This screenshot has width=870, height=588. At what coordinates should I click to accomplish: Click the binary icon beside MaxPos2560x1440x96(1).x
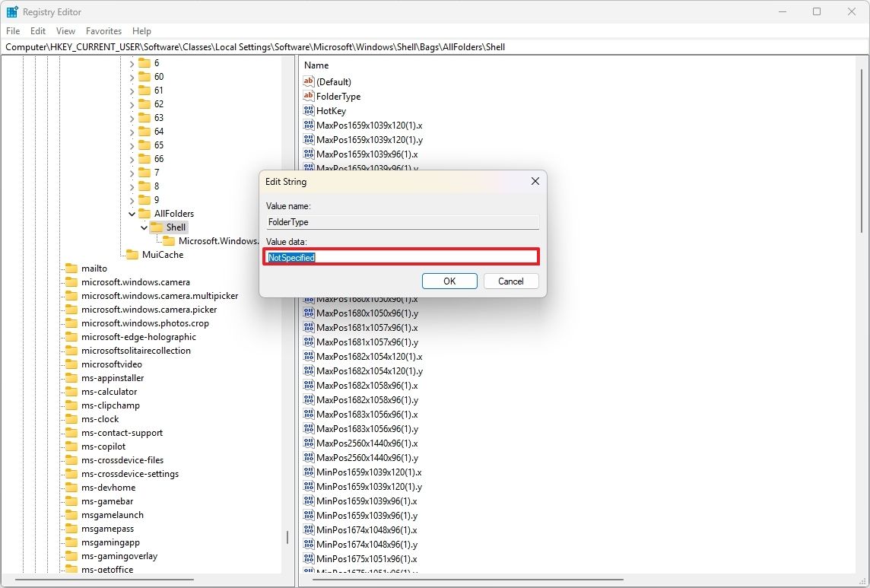[309, 443]
